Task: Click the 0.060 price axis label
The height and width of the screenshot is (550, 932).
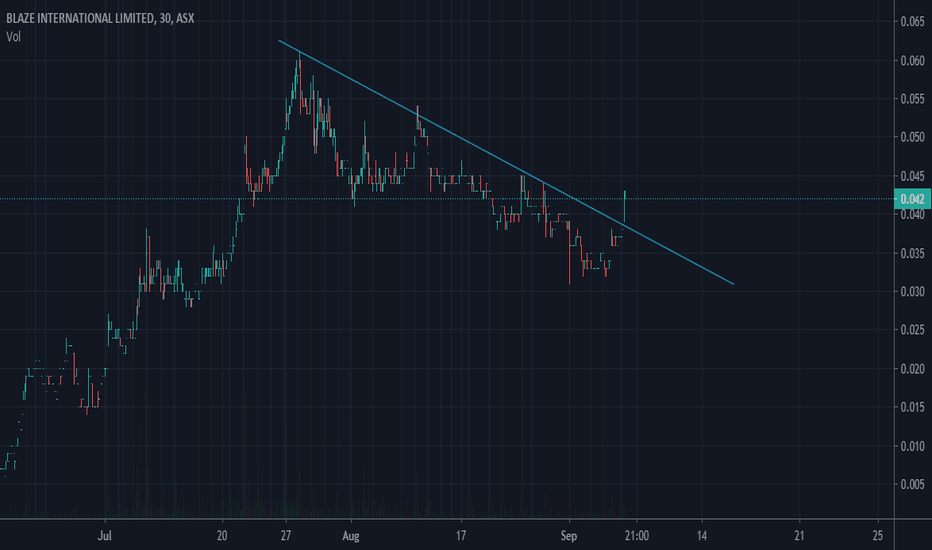Action: [912, 61]
